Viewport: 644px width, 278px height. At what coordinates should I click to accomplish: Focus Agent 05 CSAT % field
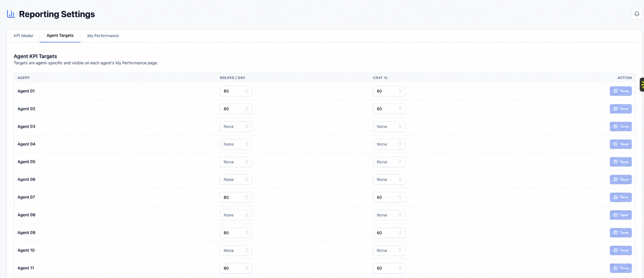coord(389,162)
